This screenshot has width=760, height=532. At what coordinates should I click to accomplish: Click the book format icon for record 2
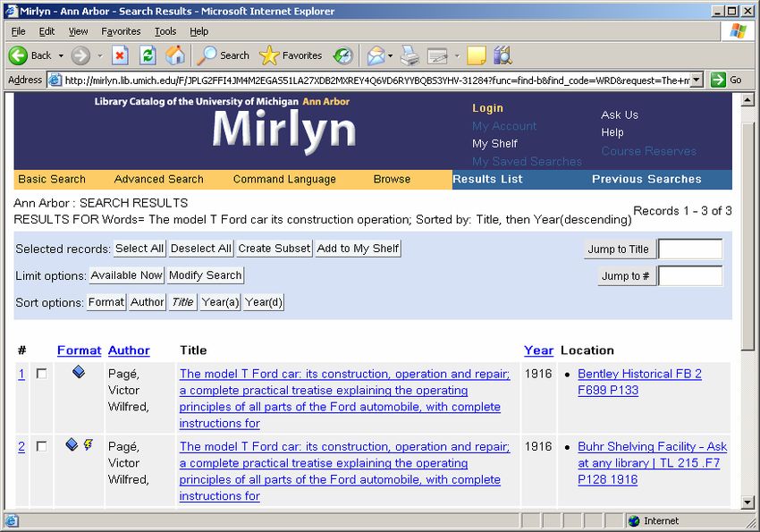point(72,444)
